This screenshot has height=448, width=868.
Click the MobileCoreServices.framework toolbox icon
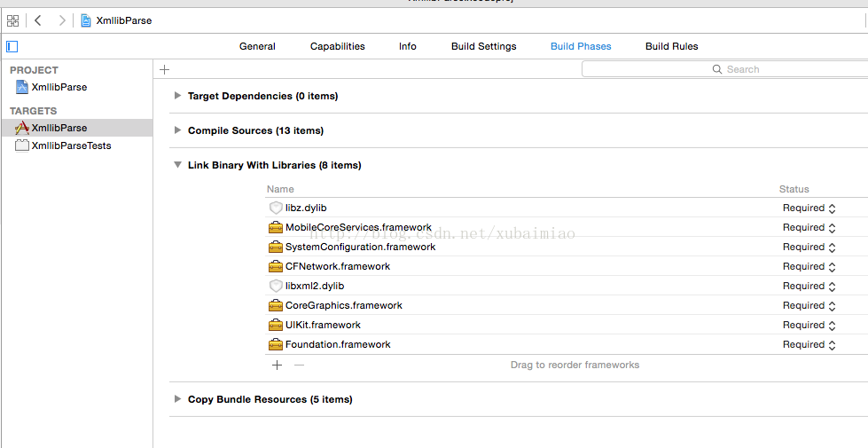(276, 228)
